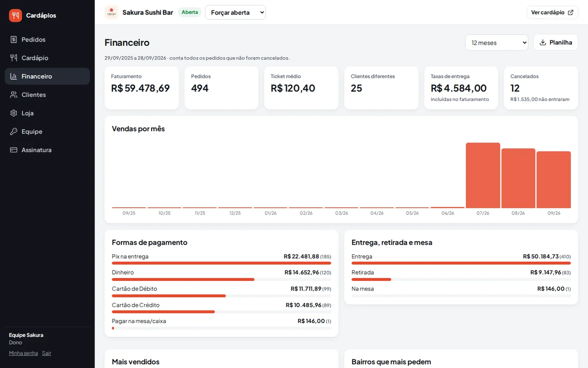
Task: Click the download icon on Planilha button
Action: click(x=543, y=42)
